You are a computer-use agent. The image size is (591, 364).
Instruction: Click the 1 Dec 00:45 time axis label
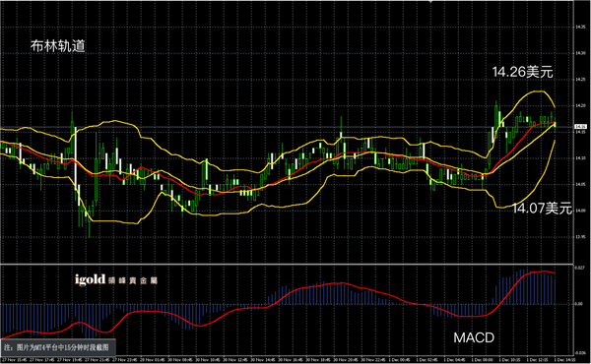(399, 360)
